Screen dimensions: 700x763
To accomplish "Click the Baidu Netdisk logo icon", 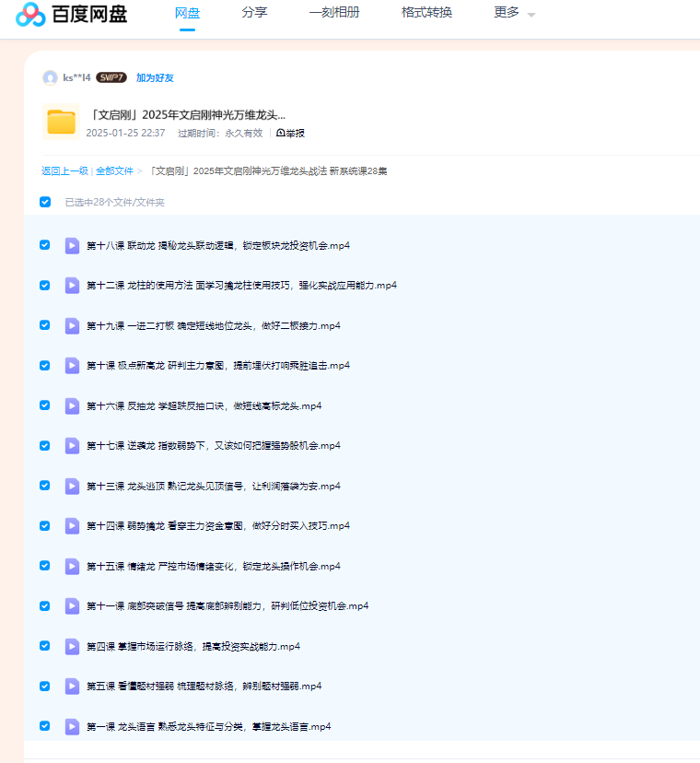I will 30,14.
